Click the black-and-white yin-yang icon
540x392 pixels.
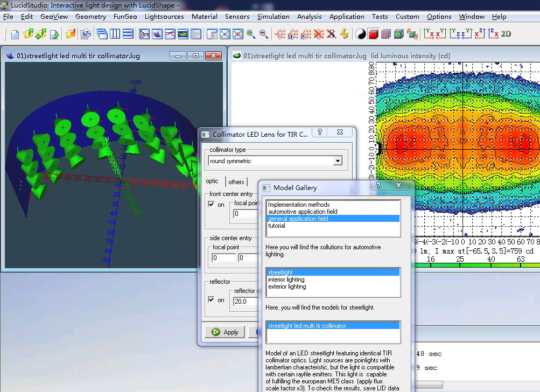tap(361, 34)
